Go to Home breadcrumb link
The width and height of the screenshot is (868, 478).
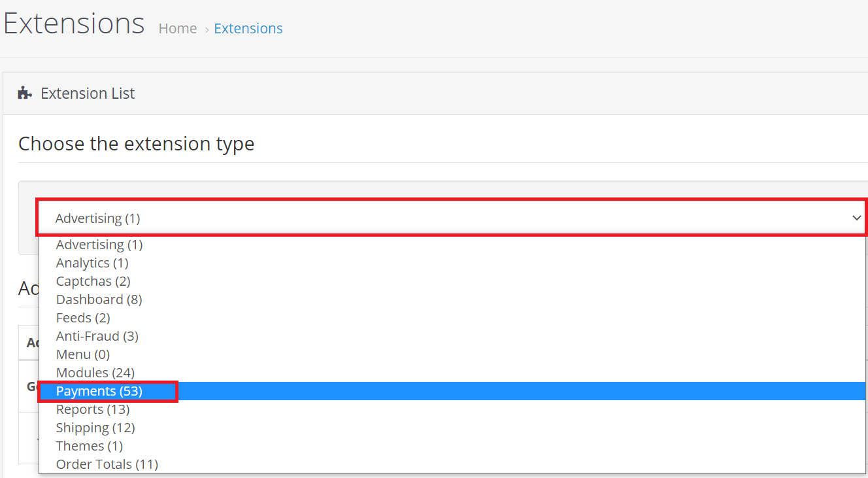(x=178, y=29)
